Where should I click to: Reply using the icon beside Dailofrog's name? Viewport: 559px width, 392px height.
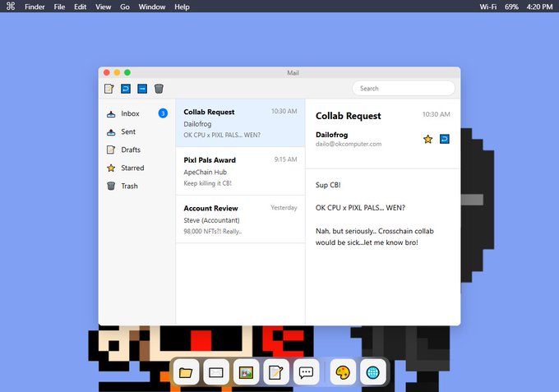[445, 139]
